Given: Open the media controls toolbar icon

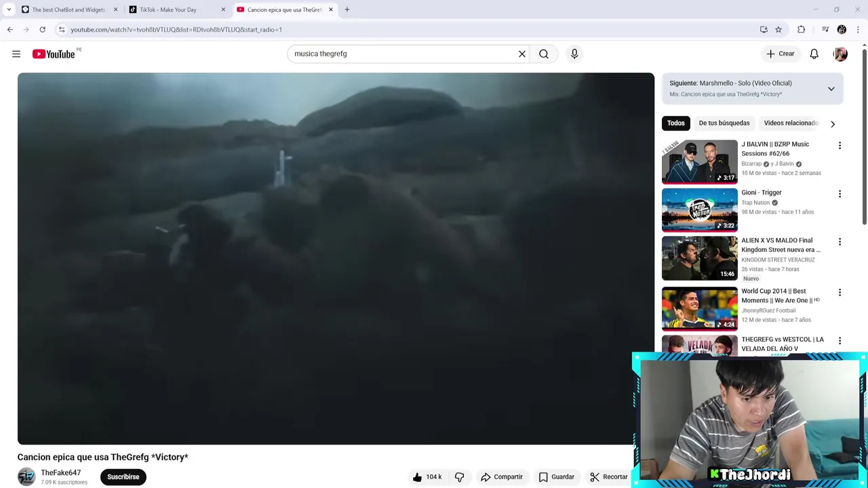Looking at the screenshot, I should point(825,29).
